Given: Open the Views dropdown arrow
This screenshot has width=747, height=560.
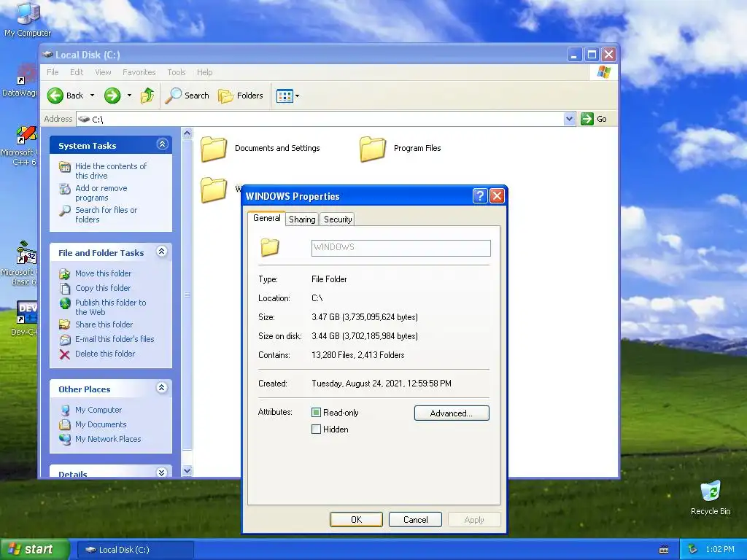Looking at the screenshot, I should tap(298, 96).
